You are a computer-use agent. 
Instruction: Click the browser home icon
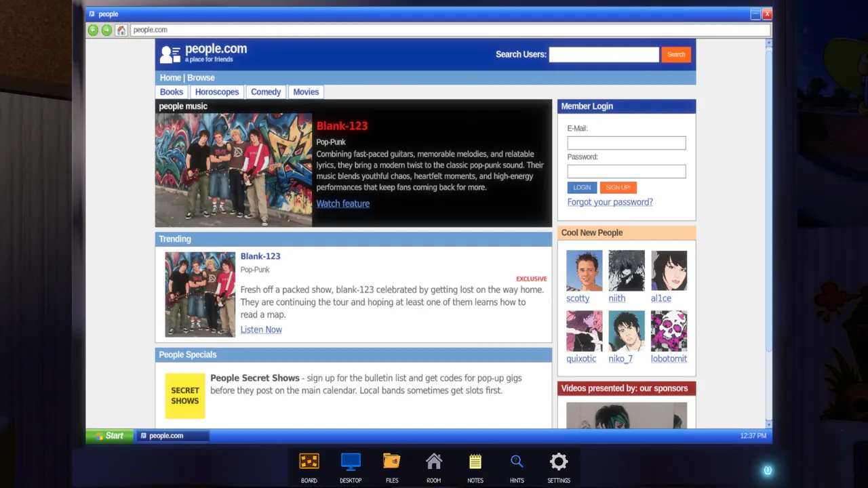tap(121, 30)
